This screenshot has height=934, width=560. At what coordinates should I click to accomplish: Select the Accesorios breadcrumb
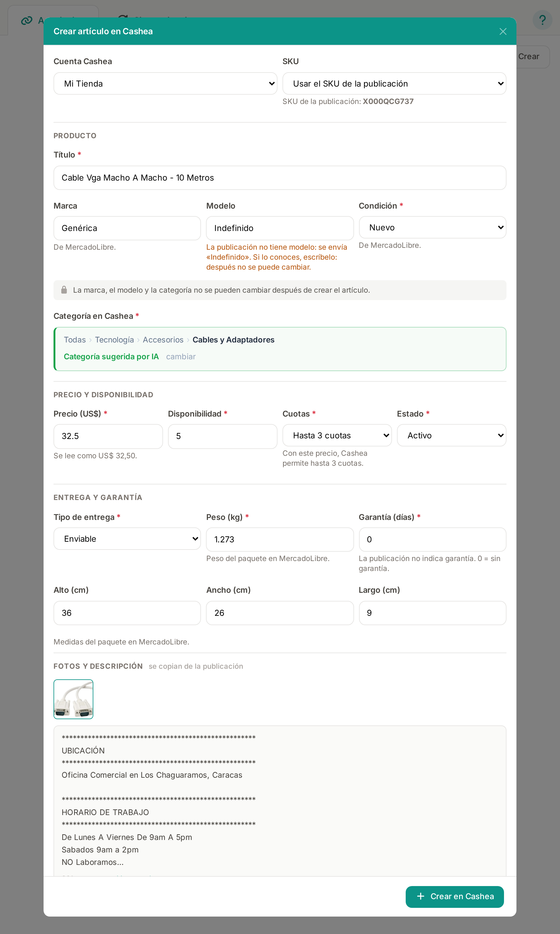[x=163, y=340]
